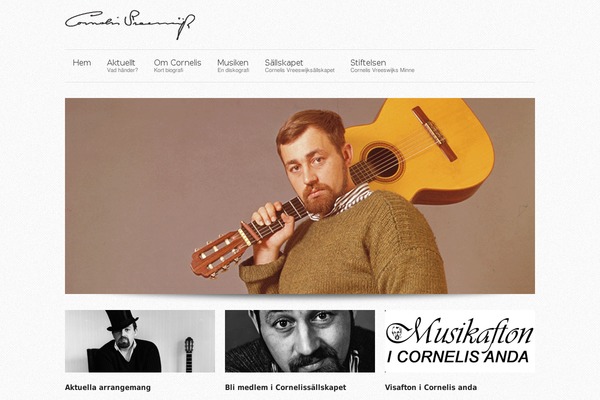Click 'Cornelis Vreeswijks Minne' subtitle text

point(382,70)
